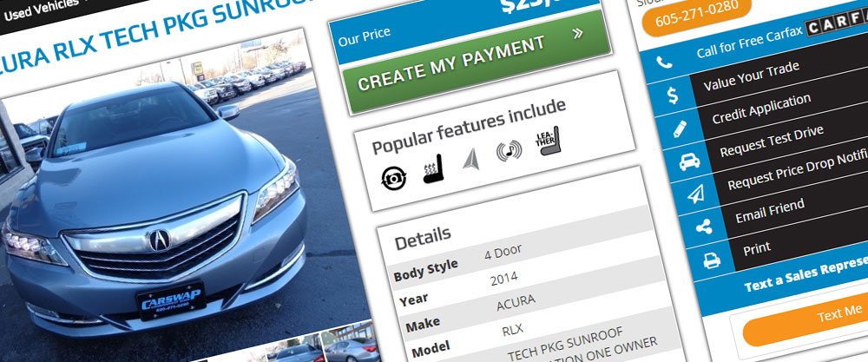Click the 4 Door value

tap(503, 252)
